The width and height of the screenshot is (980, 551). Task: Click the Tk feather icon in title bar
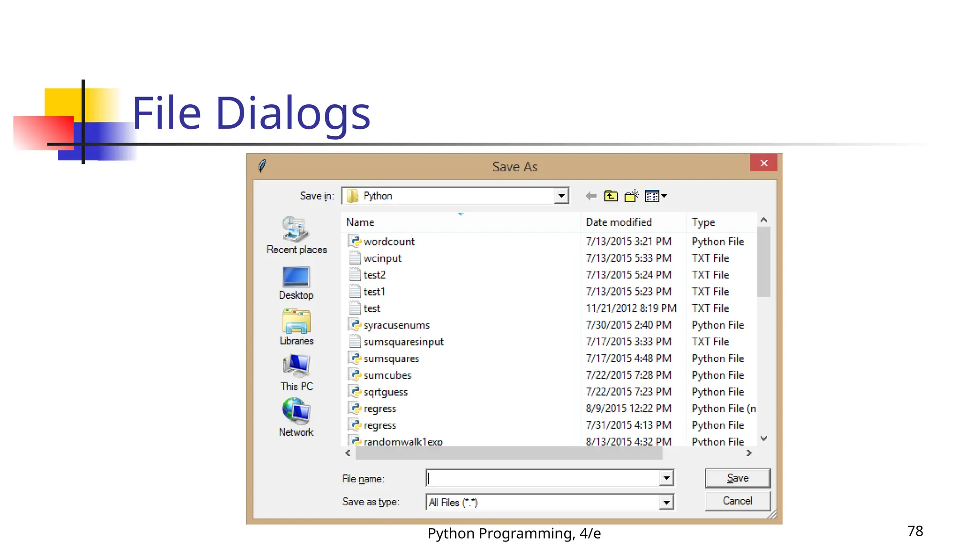pyautogui.click(x=262, y=166)
